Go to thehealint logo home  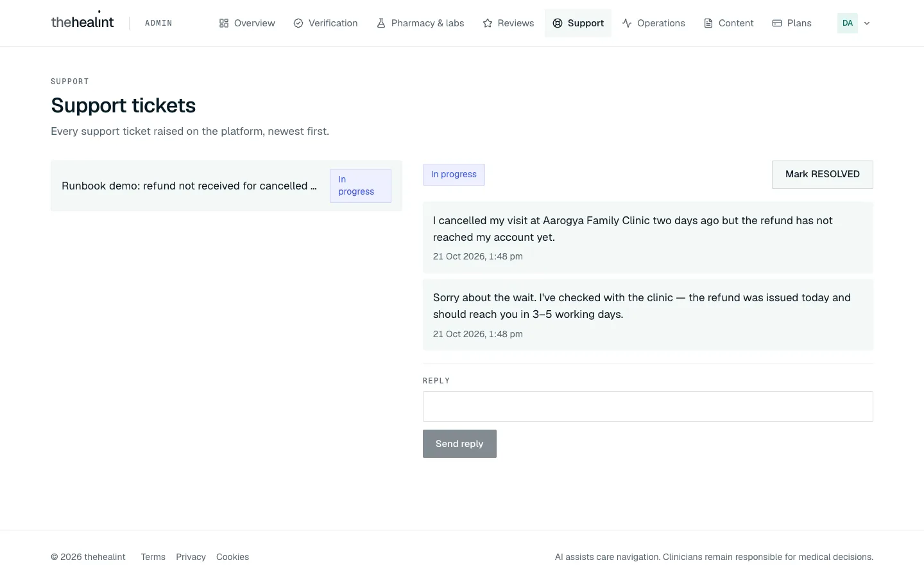pyautogui.click(x=82, y=21)
